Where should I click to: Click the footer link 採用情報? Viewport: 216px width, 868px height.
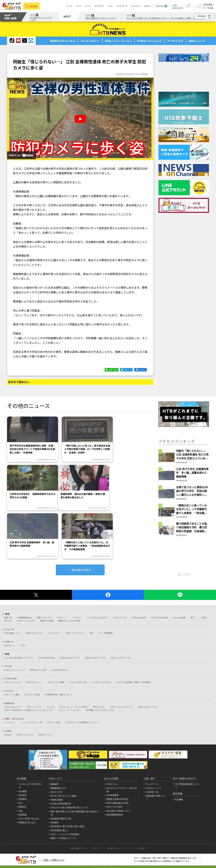[22, 815]
